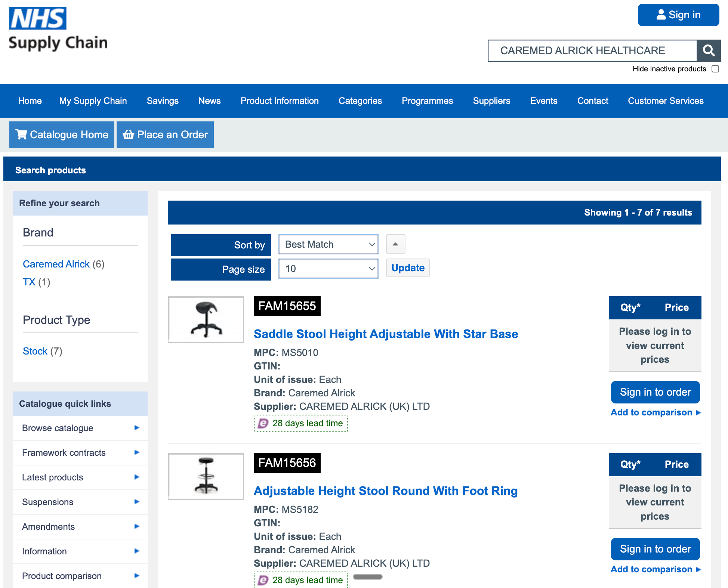Click the Update button
Image resolution: width=728 pixels, height=588 pixels.
coord(407,268)
